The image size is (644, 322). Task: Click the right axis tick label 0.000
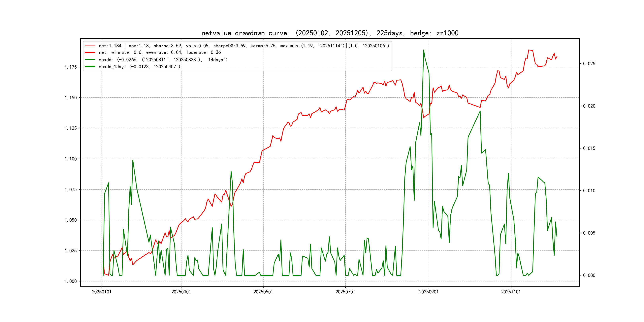[589, 275]
